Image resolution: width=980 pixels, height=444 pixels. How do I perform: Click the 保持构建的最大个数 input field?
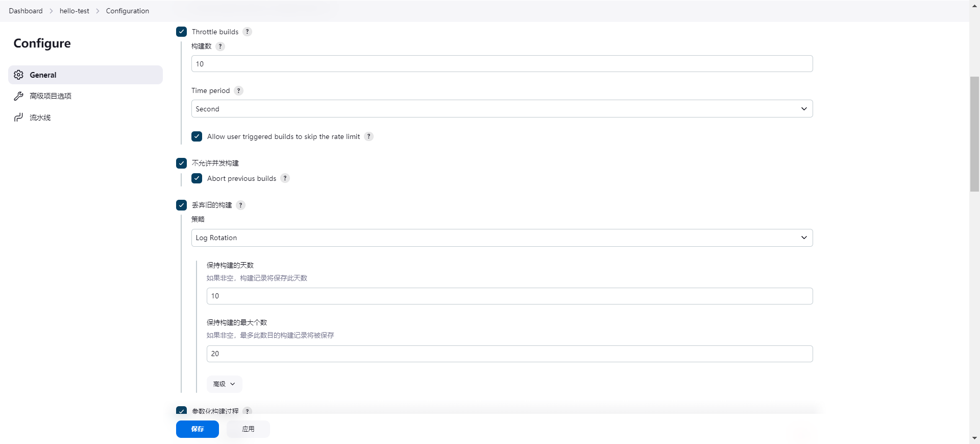click(x=509, y=354)
